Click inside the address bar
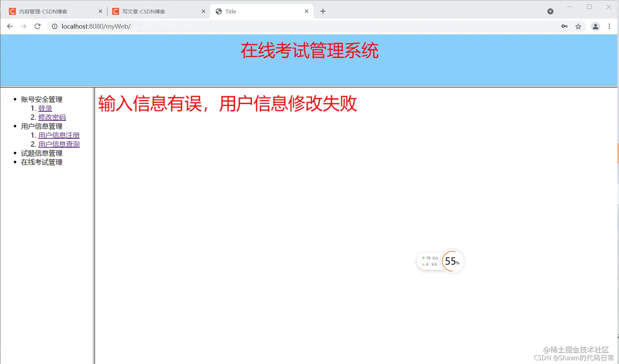The width and height of the screenshot is (619, 364). click(x=164, y=26)
